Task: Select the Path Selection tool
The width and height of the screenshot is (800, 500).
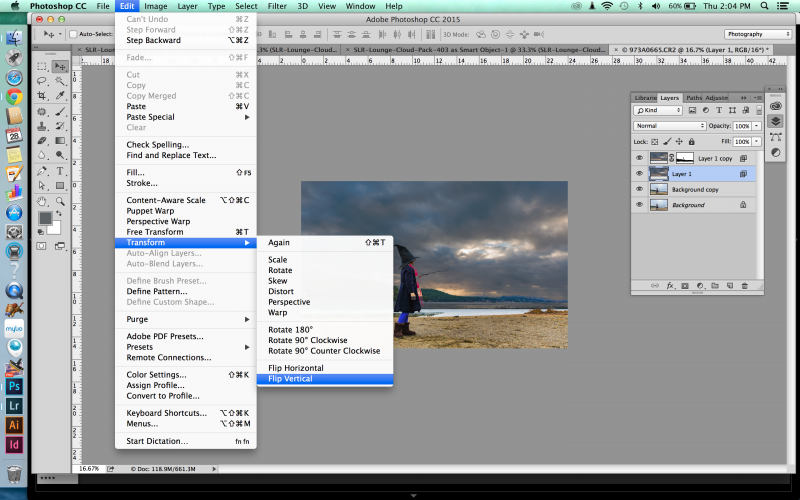Action: pos(42,186)
